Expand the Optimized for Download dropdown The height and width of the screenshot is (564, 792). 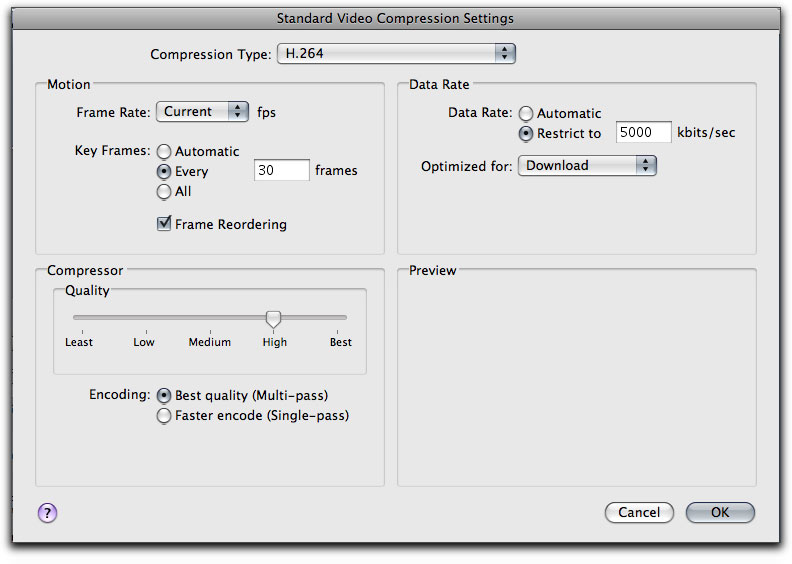[587, 166]
